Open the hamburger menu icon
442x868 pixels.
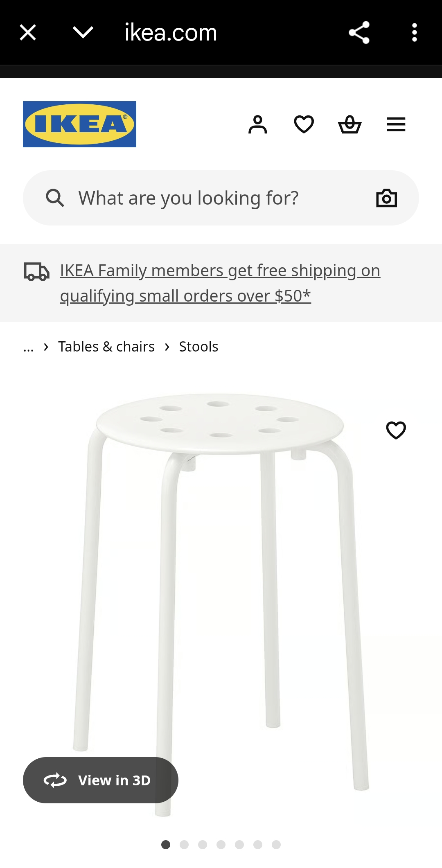pyautogui.click(x=396, y=124)
